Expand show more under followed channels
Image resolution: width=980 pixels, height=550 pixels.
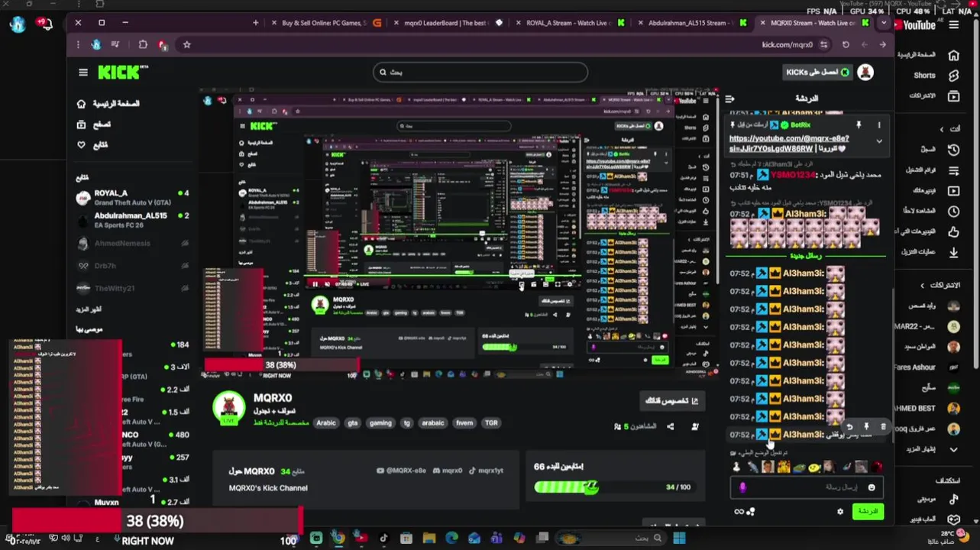pos(89,309)
